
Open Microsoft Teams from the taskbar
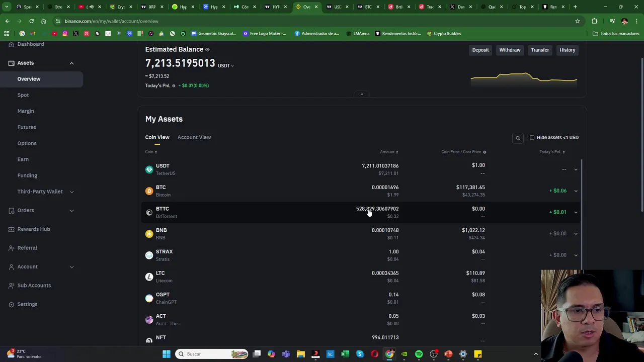click(x=286, y=354)
